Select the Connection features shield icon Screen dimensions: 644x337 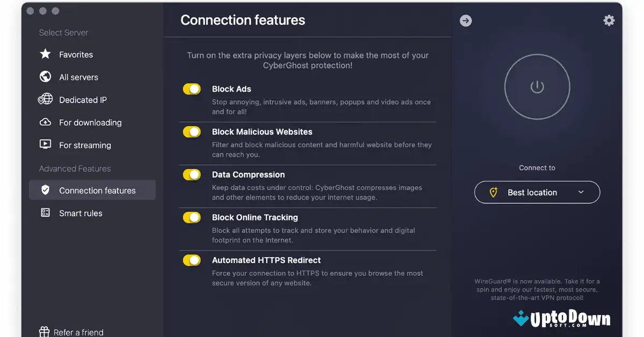click(x=45, y=189)
